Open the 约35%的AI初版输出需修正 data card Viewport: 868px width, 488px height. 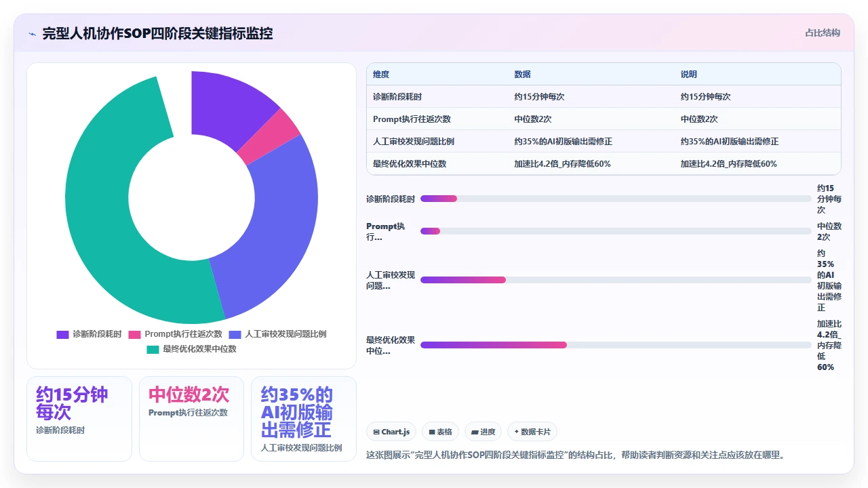point(304,419)
